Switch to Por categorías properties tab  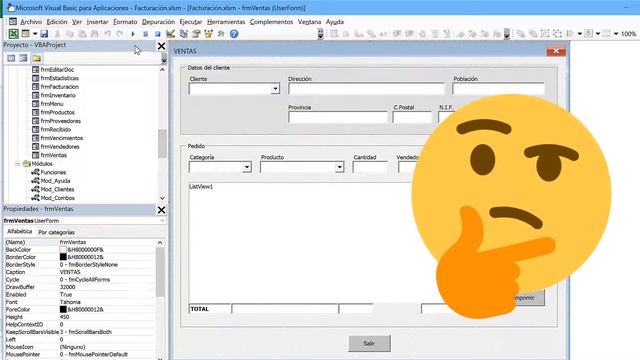(56, 232)
